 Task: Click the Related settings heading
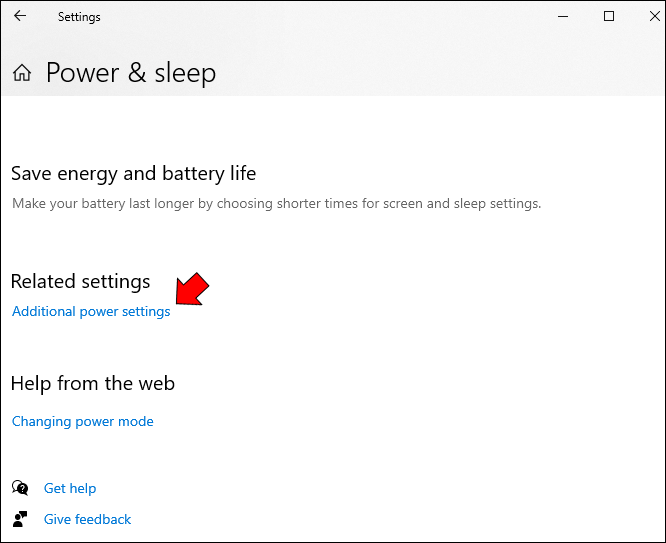80,281
